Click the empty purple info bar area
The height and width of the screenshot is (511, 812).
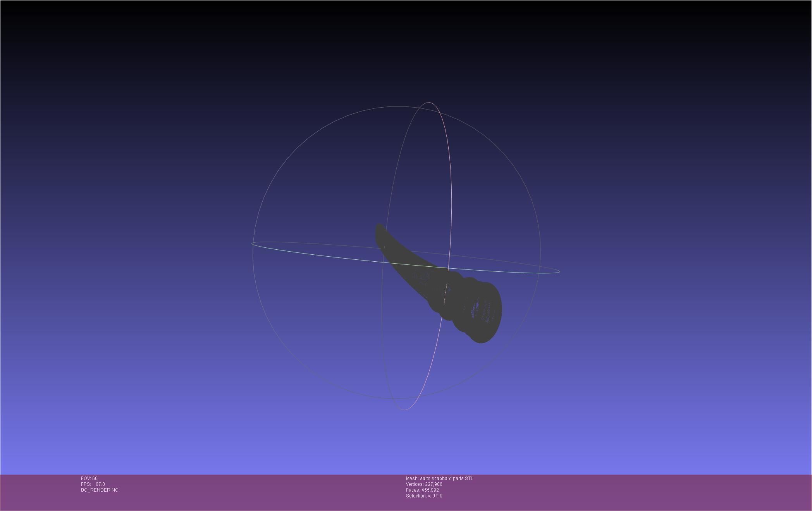(639, 492)
